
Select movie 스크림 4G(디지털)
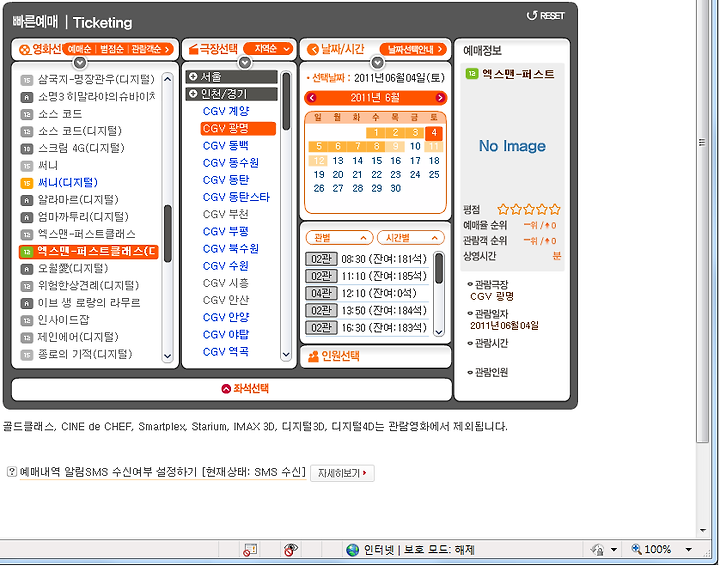(81, 148)
